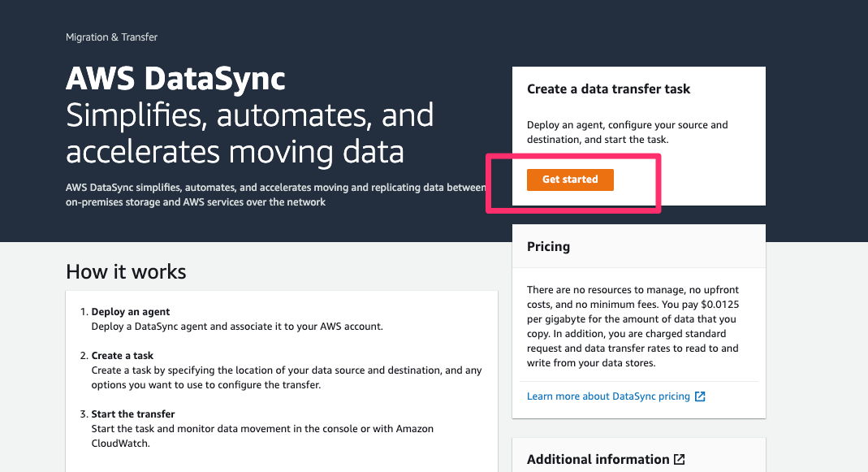Click the external link icon beside DataSync pricing

[x=700, y=396]
